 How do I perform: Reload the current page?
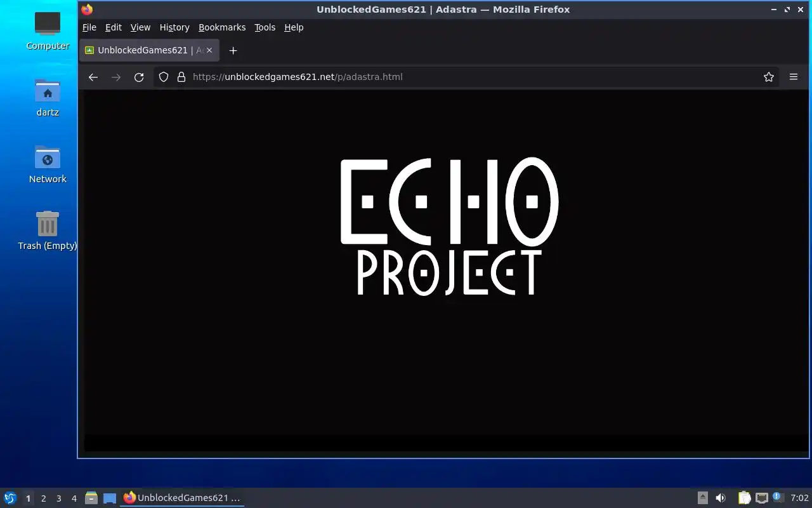tap(139, 77)
